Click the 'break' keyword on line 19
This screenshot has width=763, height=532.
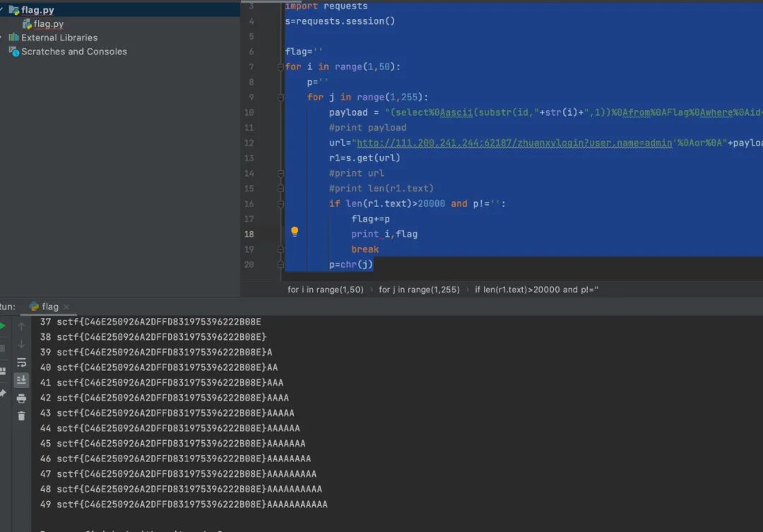click(x=365, y=249)
